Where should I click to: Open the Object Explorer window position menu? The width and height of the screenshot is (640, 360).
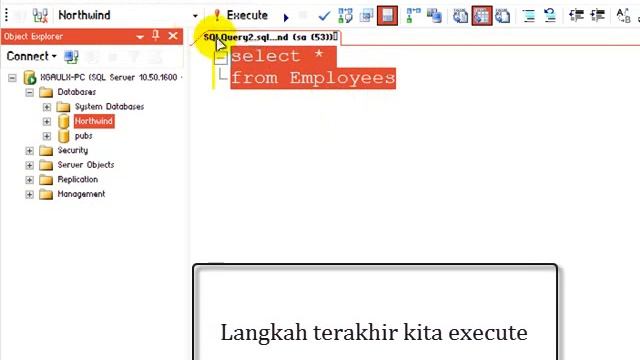140,37
